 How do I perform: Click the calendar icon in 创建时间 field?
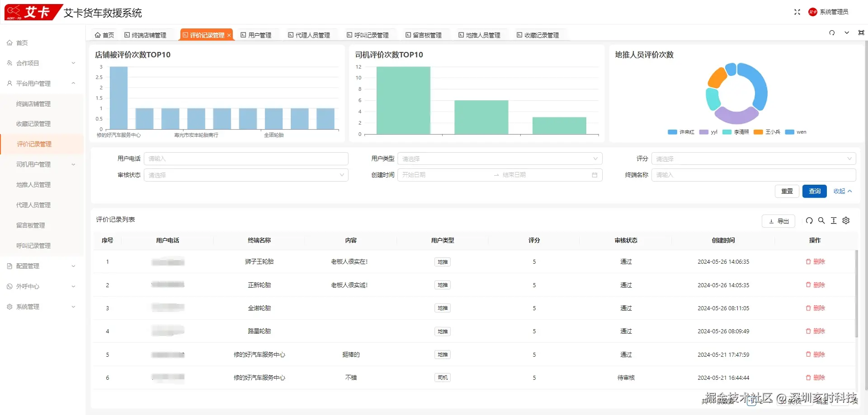(x=594, y=175)
